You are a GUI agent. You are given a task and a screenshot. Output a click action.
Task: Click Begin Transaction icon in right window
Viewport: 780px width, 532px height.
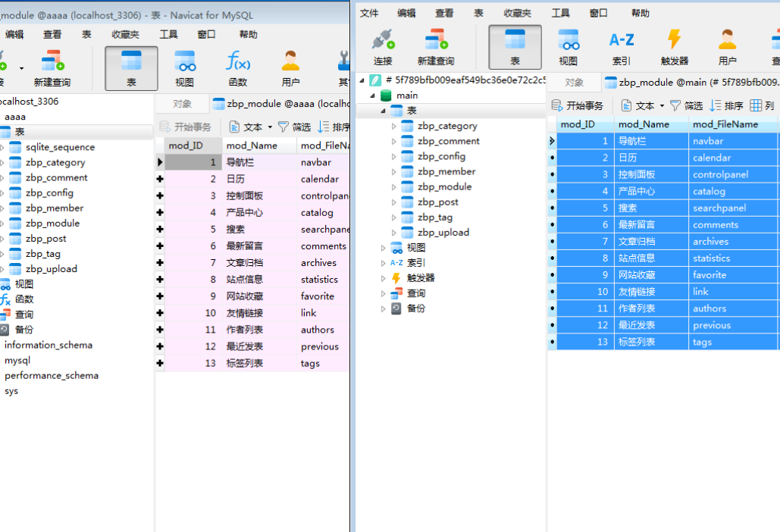(577, 105)
